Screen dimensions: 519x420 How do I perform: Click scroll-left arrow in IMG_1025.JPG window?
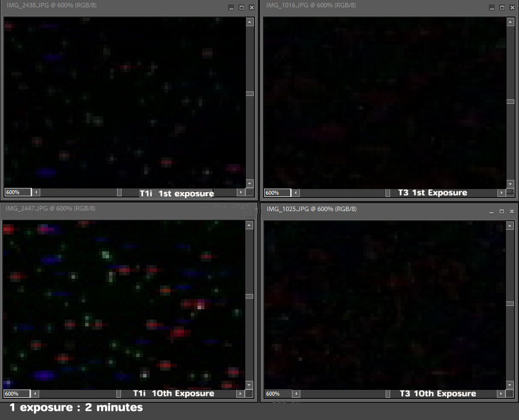pyautogui.click(x=296, y=393)
